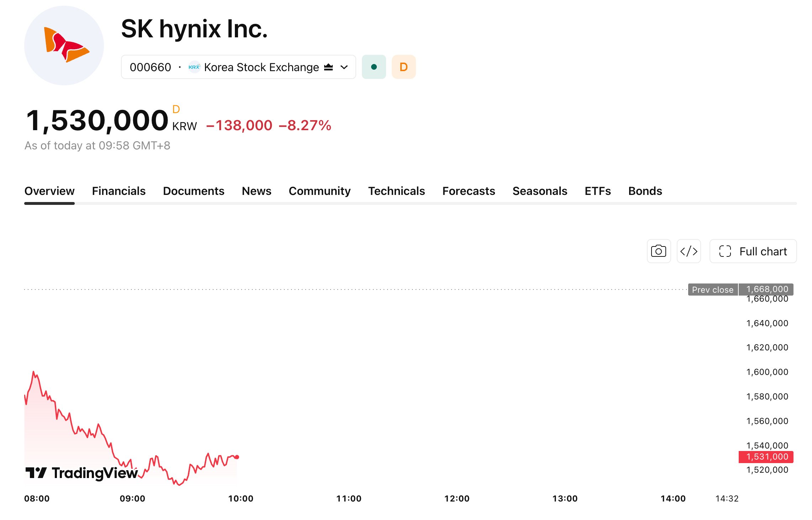Click the orange D delayed data badge
812x520 pixels.
(x=404, y=67)
